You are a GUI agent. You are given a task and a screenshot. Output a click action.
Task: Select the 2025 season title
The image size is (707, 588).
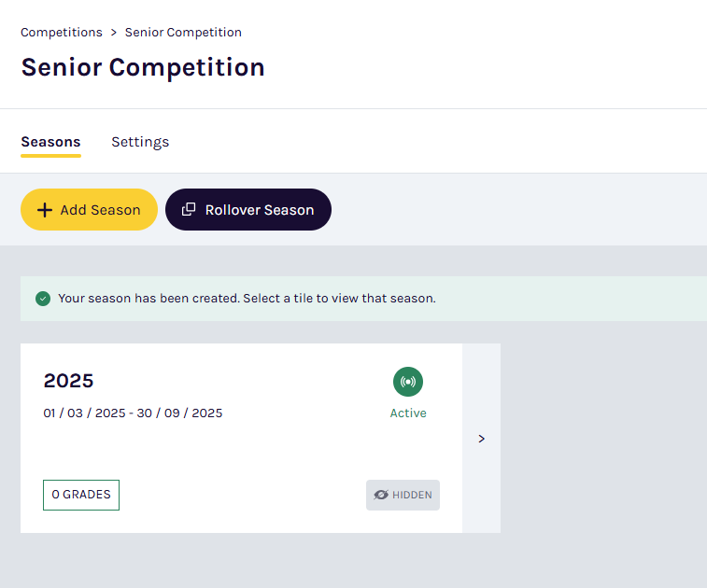click(69, 381)
